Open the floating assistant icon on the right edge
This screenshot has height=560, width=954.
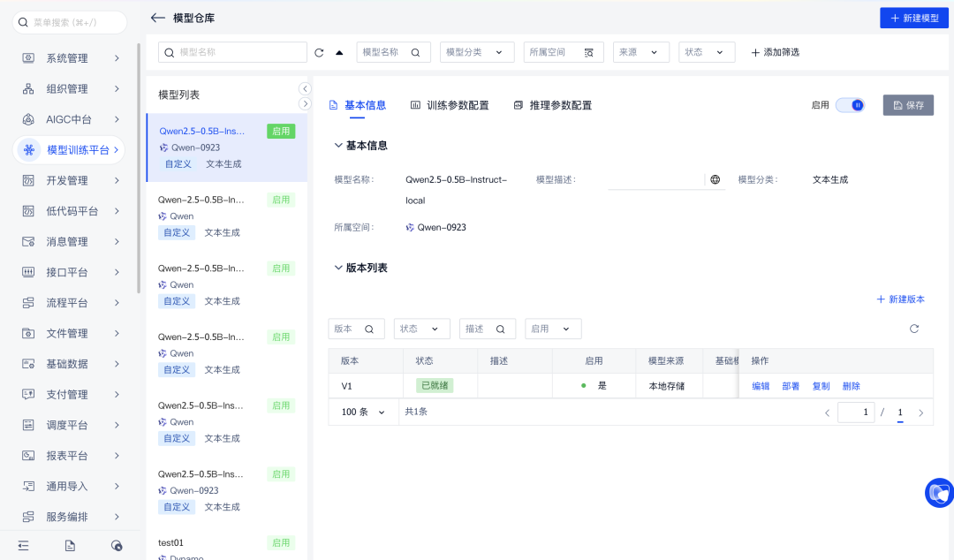(939, 493)
